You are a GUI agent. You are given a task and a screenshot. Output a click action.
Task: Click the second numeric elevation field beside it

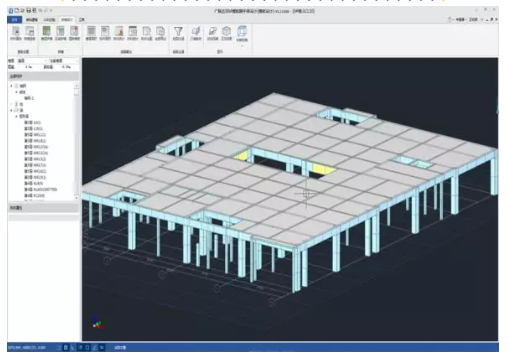(x=66, y=67)
